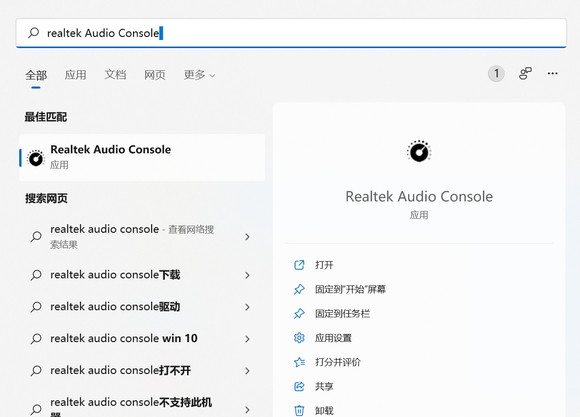Viewport: 580px width, 417px height.
Task: Choose 打分并评价
Action: [x=338, y=362]
